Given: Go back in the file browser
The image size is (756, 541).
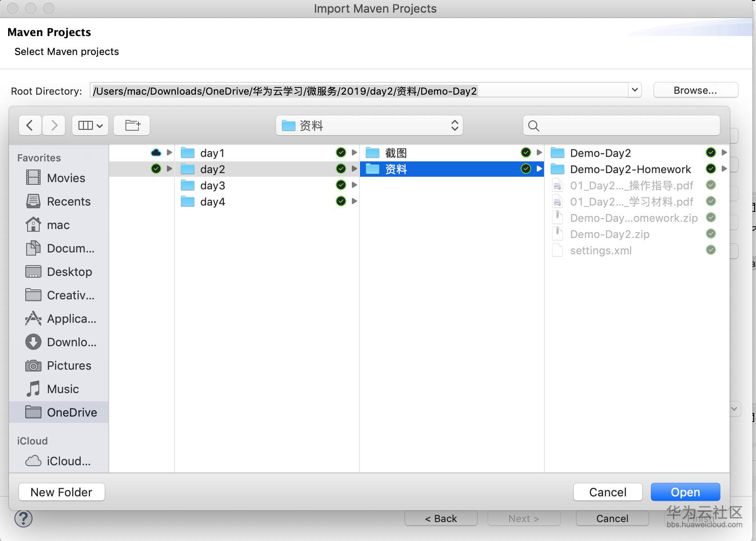Looking at the screenshot, I should tap(30, 125).
